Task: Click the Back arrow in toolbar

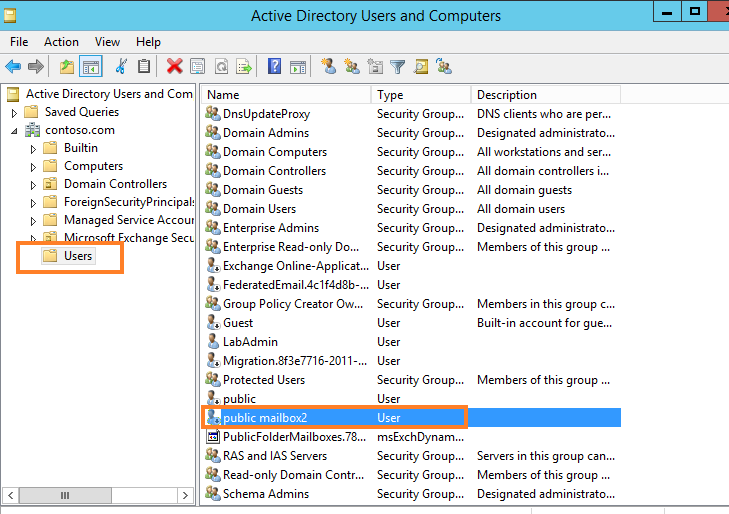Action: click(x=13, y=66)
